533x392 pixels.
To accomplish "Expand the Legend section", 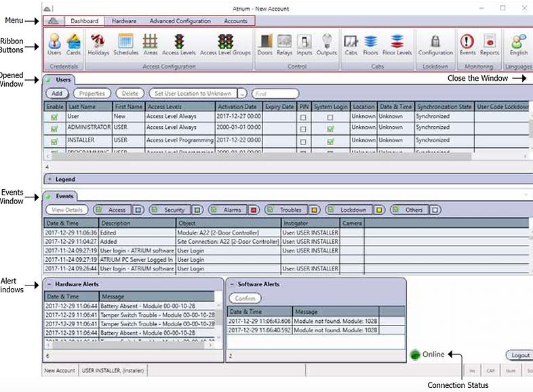I will pos(50,179).
